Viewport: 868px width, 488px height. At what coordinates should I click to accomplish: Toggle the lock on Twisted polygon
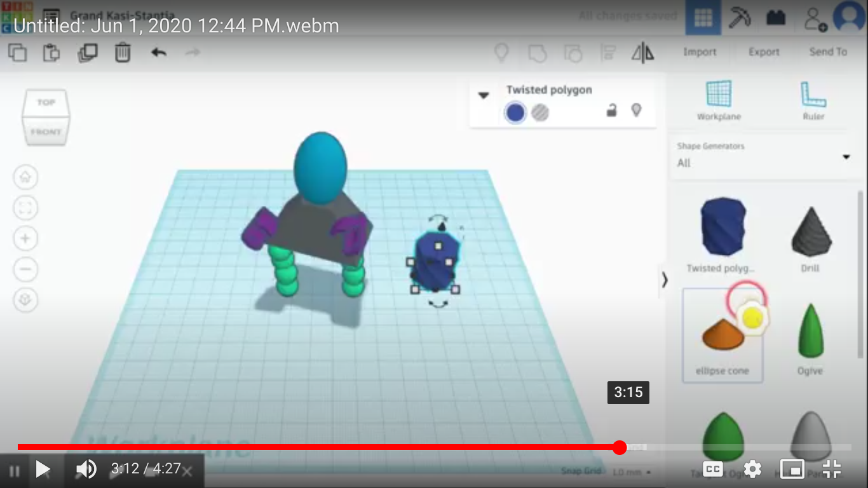coord(611,111)
